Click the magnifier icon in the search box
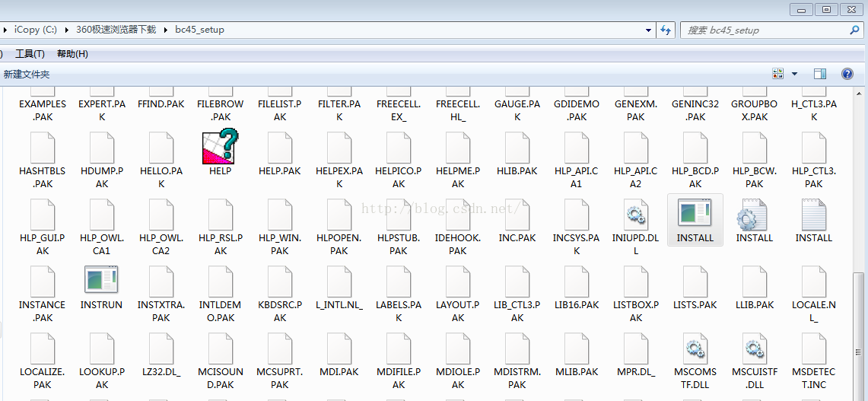The image size is (868, 401). [854, 30]
